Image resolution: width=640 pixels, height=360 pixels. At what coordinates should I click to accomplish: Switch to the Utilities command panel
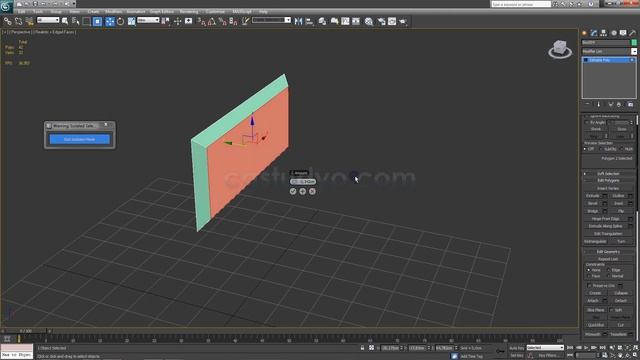click(x=633, y=33)
